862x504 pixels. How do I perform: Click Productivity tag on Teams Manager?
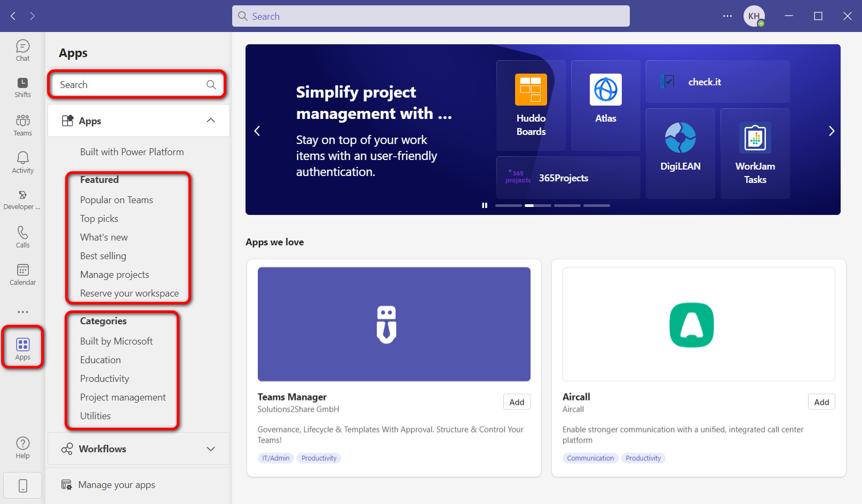(319, 458)
